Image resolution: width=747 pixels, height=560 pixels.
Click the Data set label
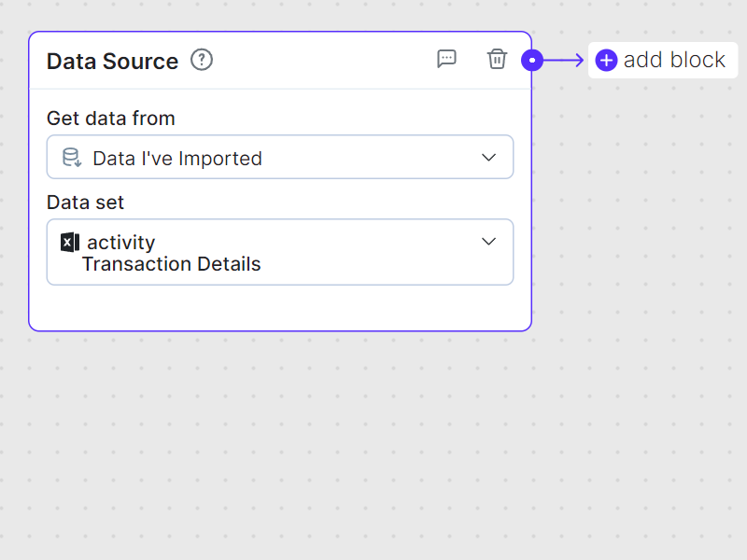click(x=85, y=202)
